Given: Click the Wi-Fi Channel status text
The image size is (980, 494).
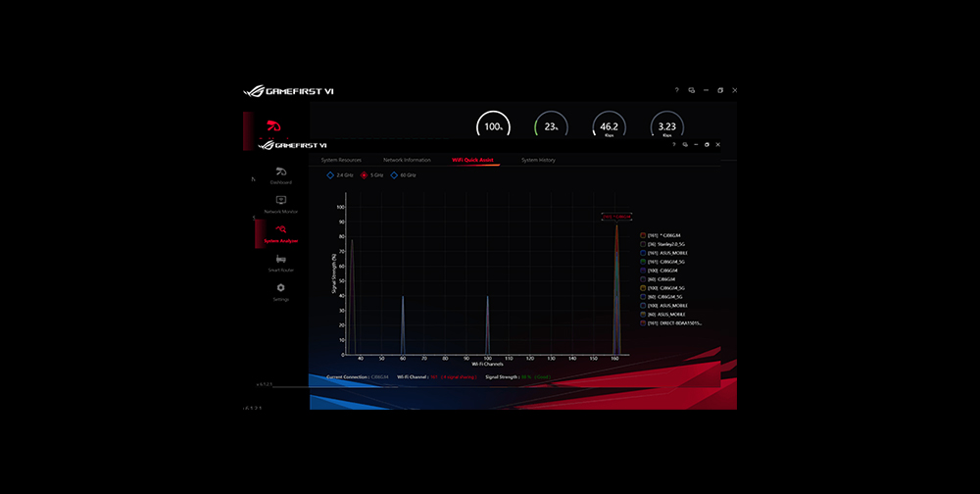Looking at the screenshot, I should (x=437, y=377).
